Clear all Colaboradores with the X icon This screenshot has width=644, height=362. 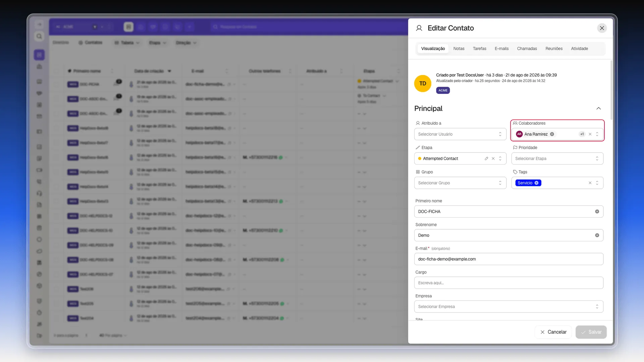(590, 134)
